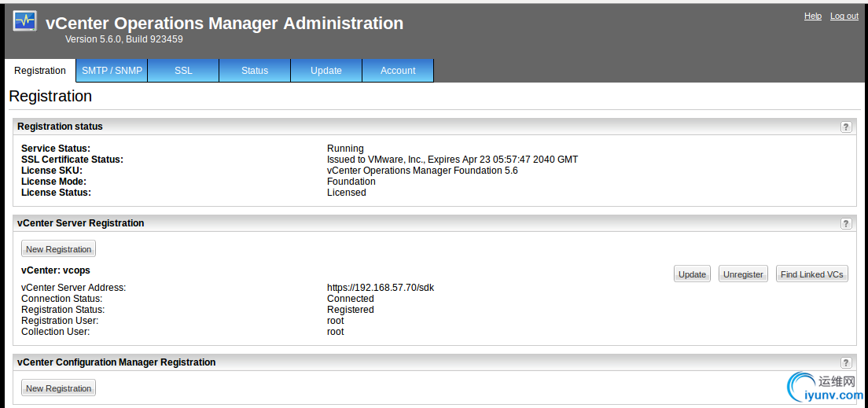Click the Help link in header
This screenshot has width=868, height=408.
813,16
